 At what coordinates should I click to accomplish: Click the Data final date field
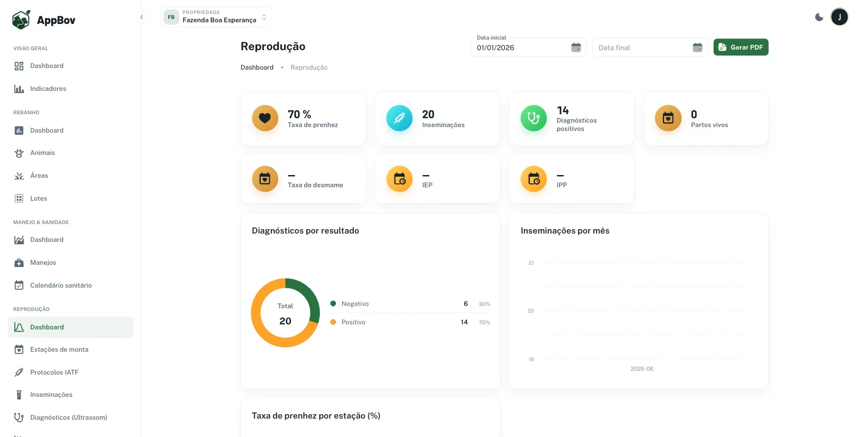[650, 47]
